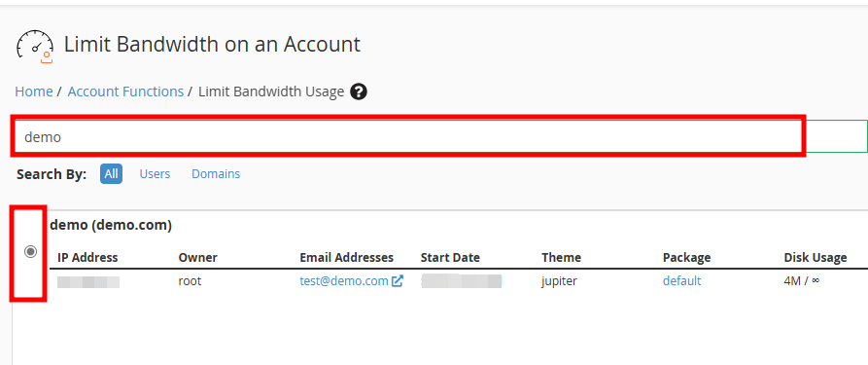868x365 pixels.
Task: Filter search by Domains
Action: [216, 173]
